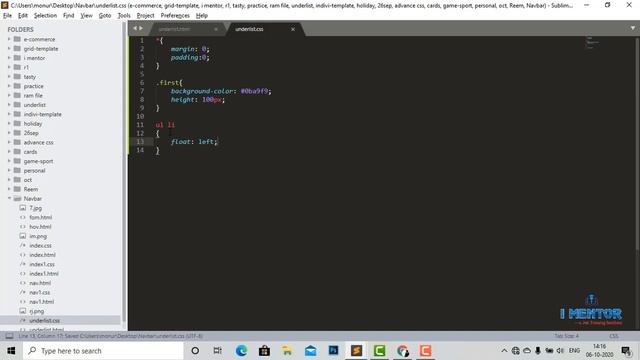Open the Windows Start menu
640x360 pixels.
point(11,351)
